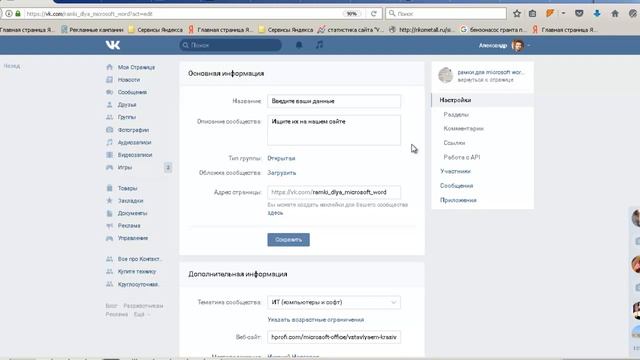Click the VK logo in the header

click(x=113, y=45)
